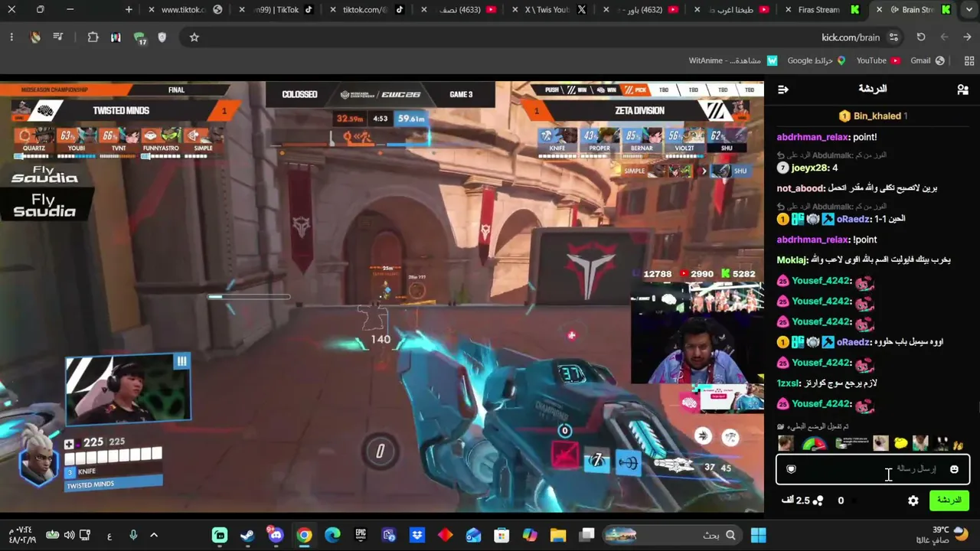The width and height of the screenshot is (980, 551).
Task: Click the Outlook icon in the taskbar
Action: click(473, 535)
